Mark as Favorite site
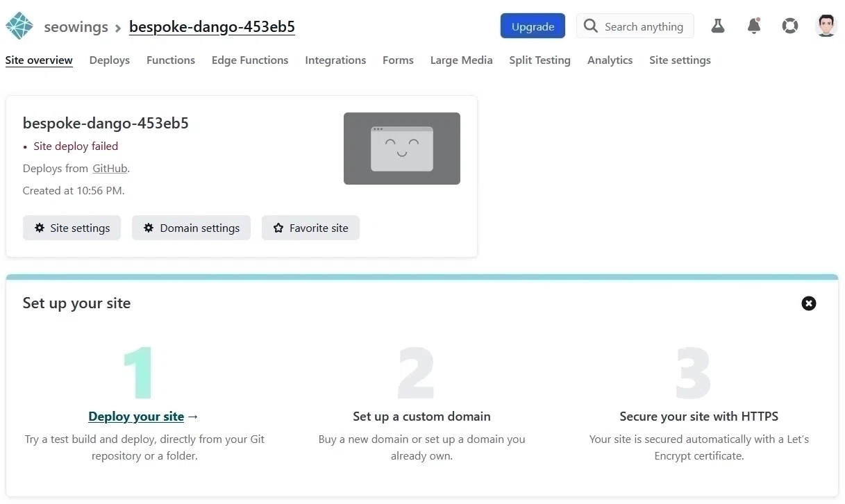Image resolution: width=845 pixels, height=504 pixels. coord(310,228)
